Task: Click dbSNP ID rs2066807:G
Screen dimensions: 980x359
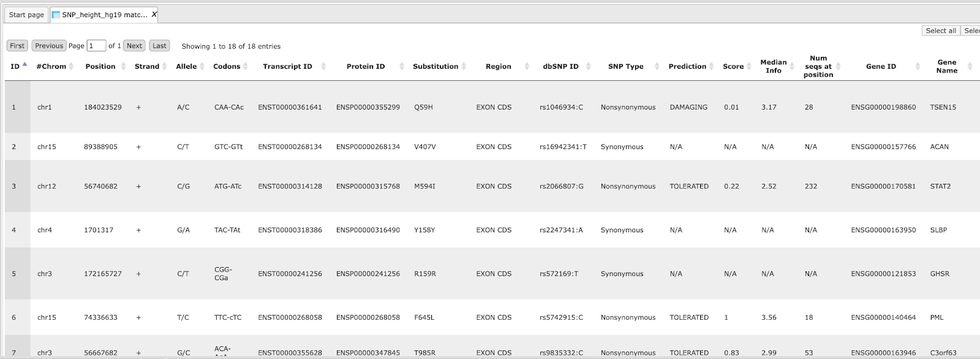Action: click(561, 186)
